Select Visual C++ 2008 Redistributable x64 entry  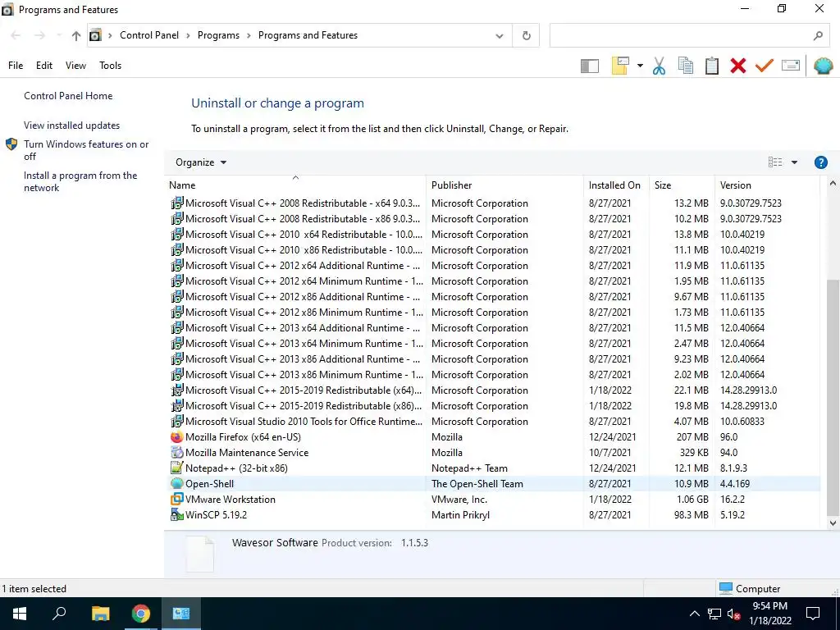[x=493, y=203]
